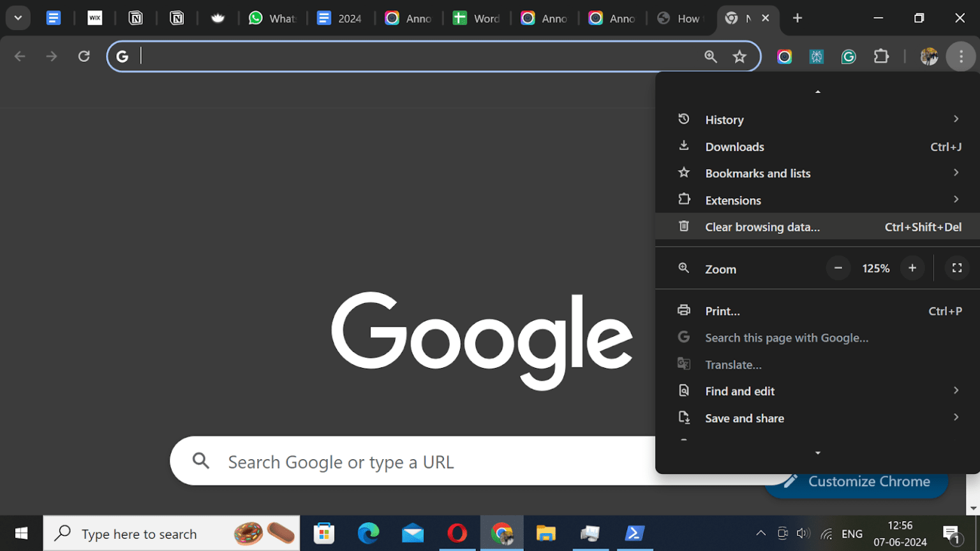
Task: Decrease zoom with the minus control
Action: point(838,268)
